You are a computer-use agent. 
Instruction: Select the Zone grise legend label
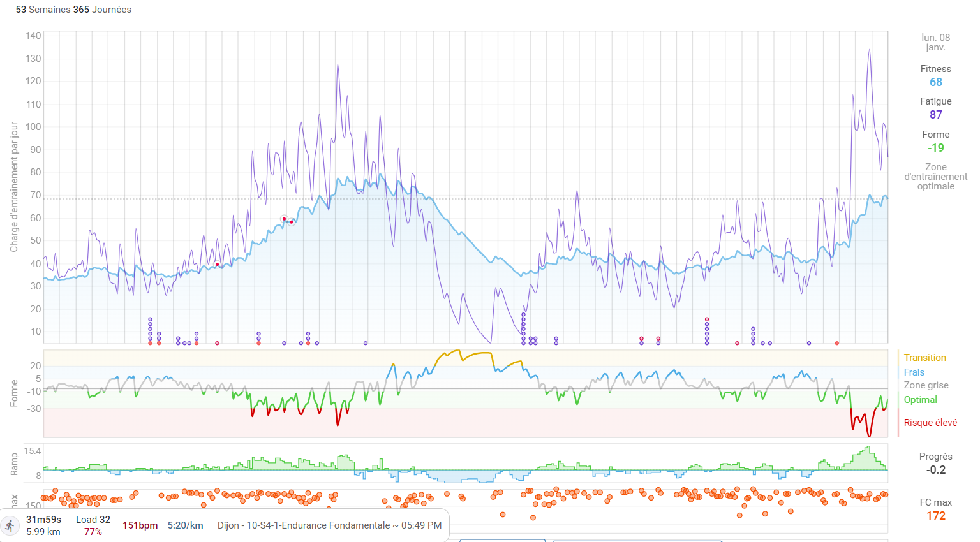click(926, 385)
